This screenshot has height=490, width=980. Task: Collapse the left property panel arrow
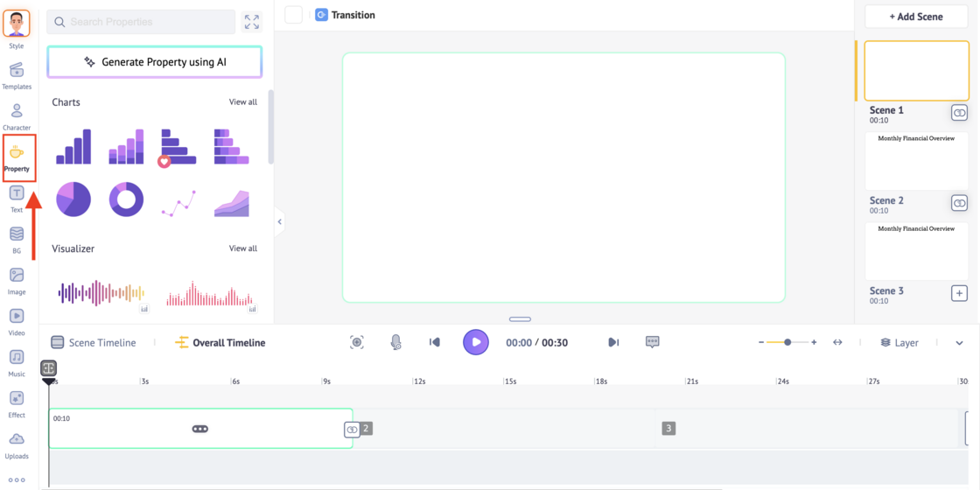(280, 222)
